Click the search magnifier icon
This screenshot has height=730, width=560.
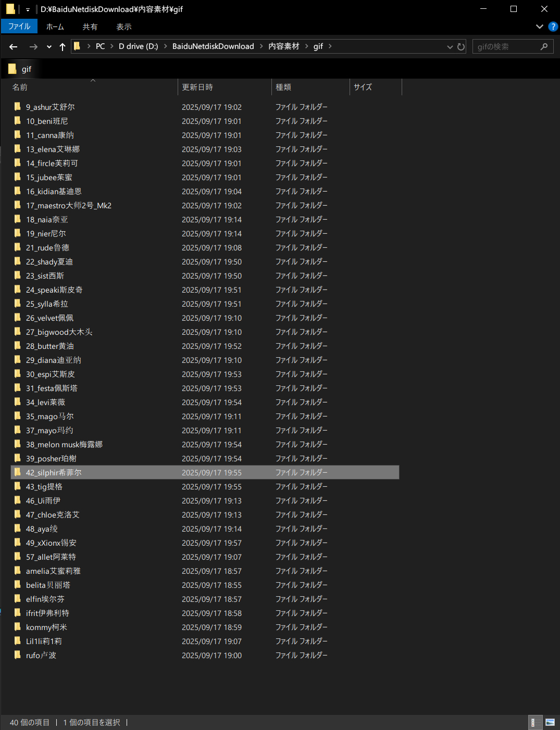pos(544,47)
